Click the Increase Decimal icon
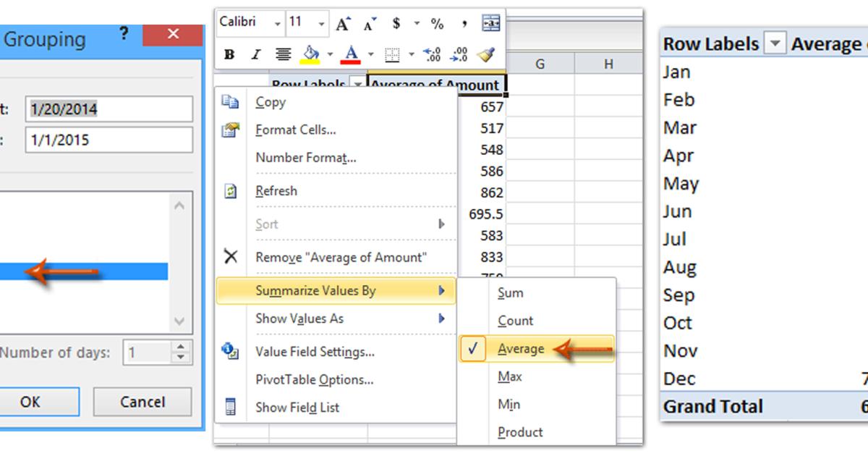Image resolution: width=868 pixels, height=456 pixels. [x=432, y=53]
